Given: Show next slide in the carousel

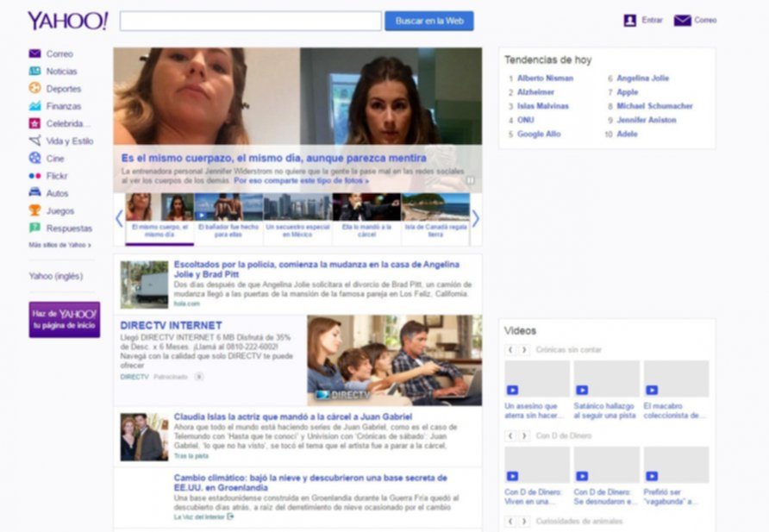Looking at the screenshot, I should (x=475, y=219).
